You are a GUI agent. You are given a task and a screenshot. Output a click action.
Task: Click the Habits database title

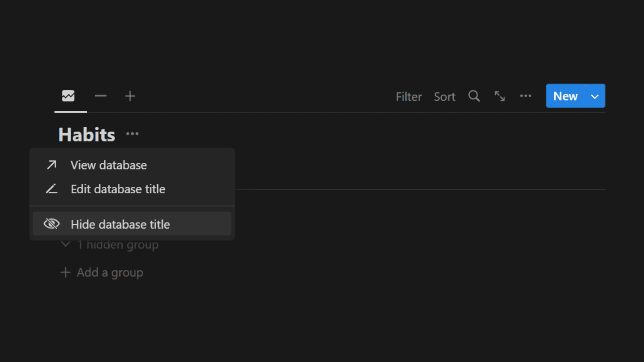coord(87,135)
